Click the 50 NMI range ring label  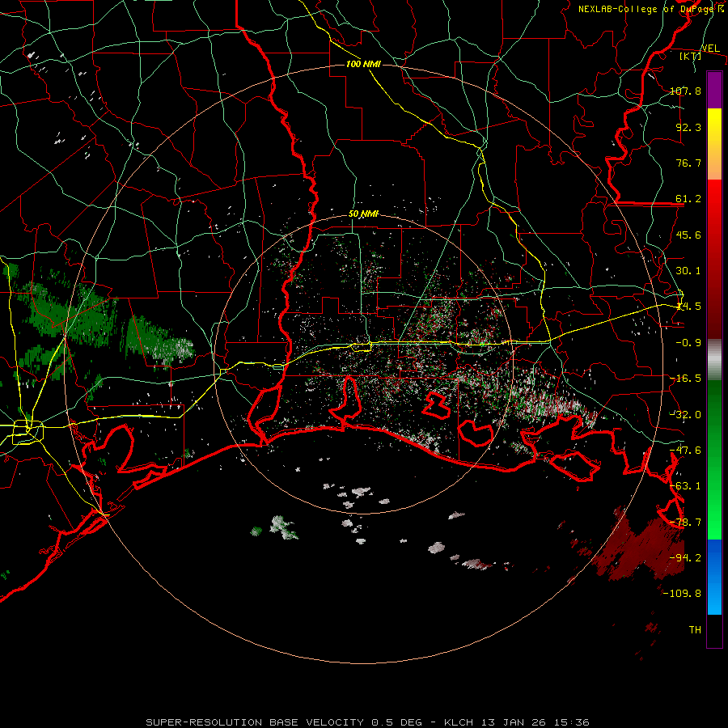[x=363, y=214]
